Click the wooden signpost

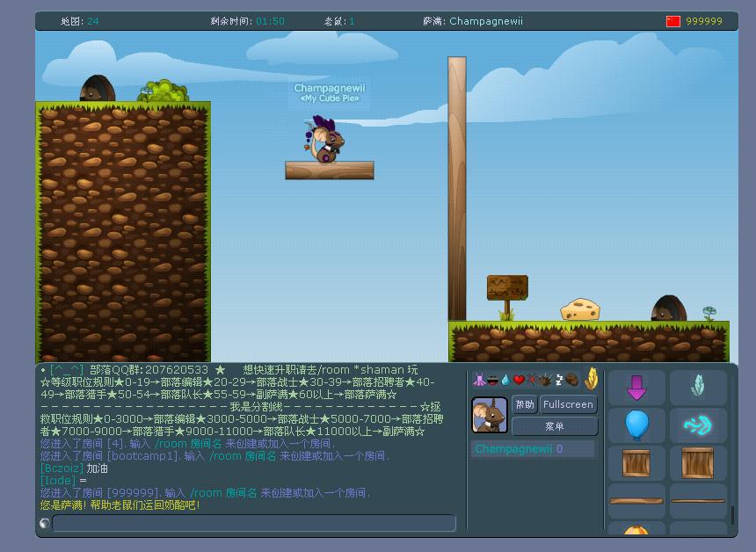[x=507, y=296]
